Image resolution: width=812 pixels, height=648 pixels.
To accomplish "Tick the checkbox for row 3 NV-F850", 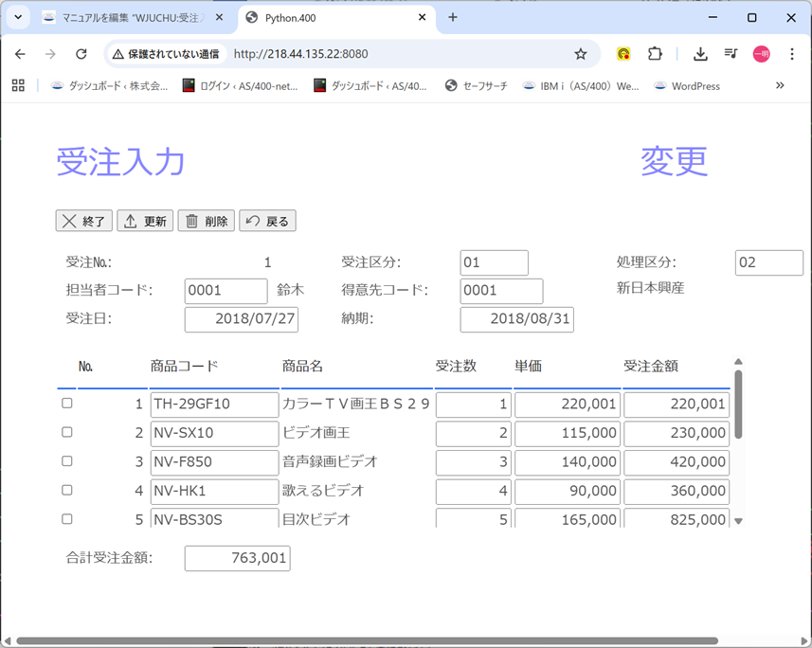I will pyautogui.click(x=66, y=461).
